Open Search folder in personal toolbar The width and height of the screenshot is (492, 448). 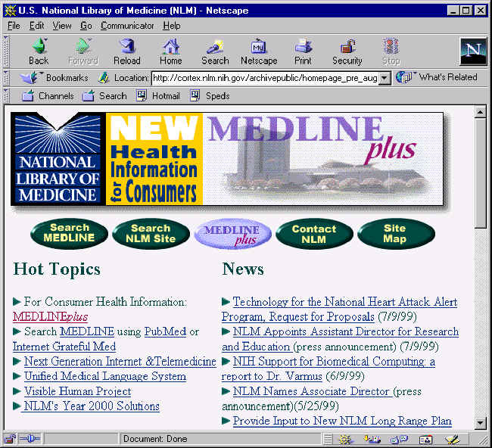104,95
